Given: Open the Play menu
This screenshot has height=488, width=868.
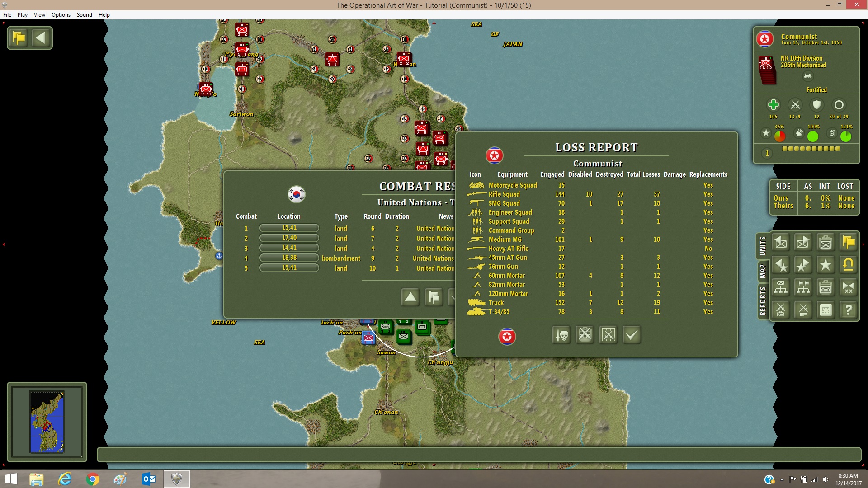Looking at the screenshot, I should point(23,14).
